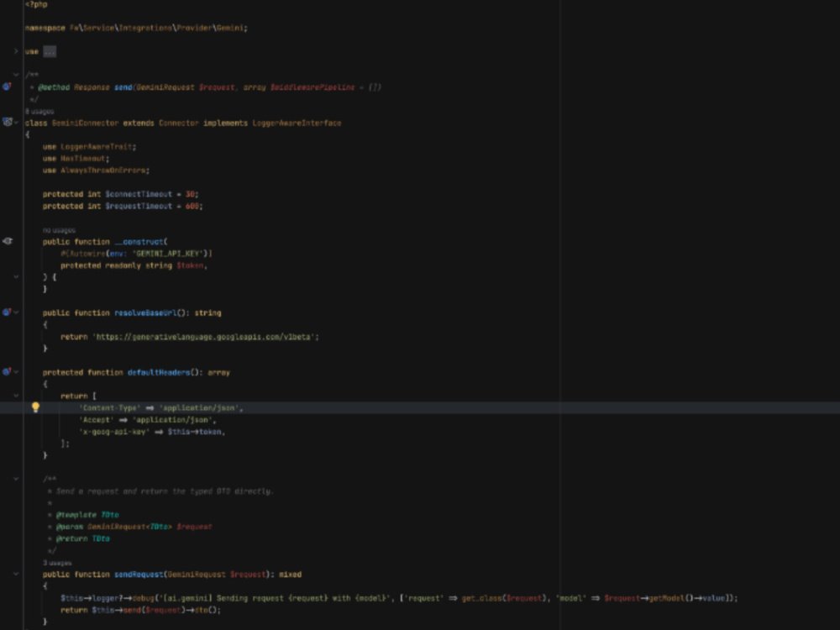Click the '@return TDto' annotation

[x=82, y=538]
